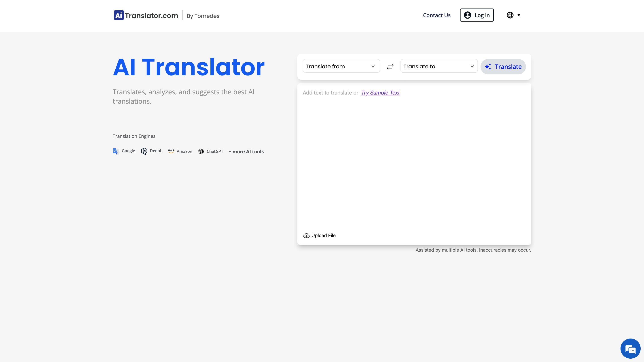Image resolution: width=644 pixels, height=362 pixels.
Task: Click the AiTranslator.com logo
Action: pyautogui.click(x=146, y=15)
